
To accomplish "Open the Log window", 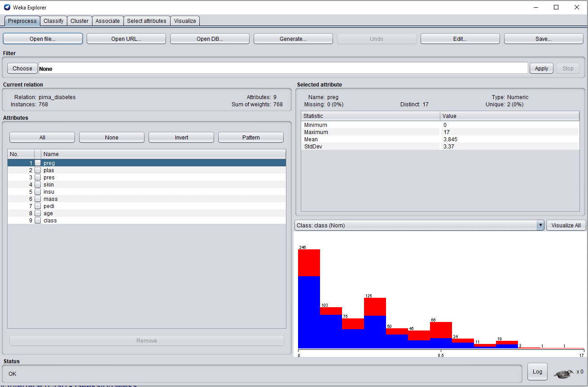I will coord(537,372).
